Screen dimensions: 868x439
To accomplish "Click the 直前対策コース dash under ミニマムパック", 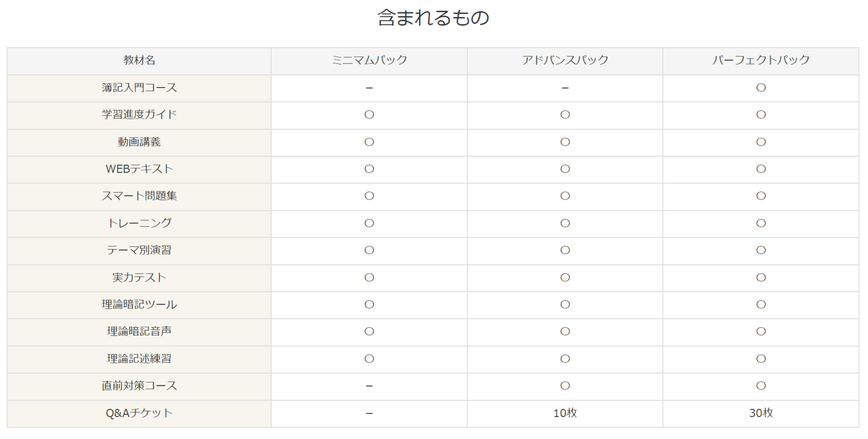I will [369, 386].
